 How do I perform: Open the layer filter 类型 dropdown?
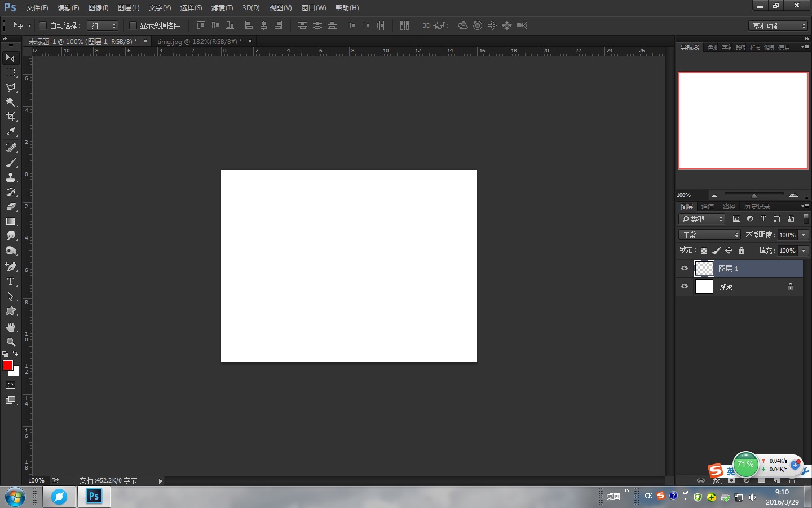(701, 218)
